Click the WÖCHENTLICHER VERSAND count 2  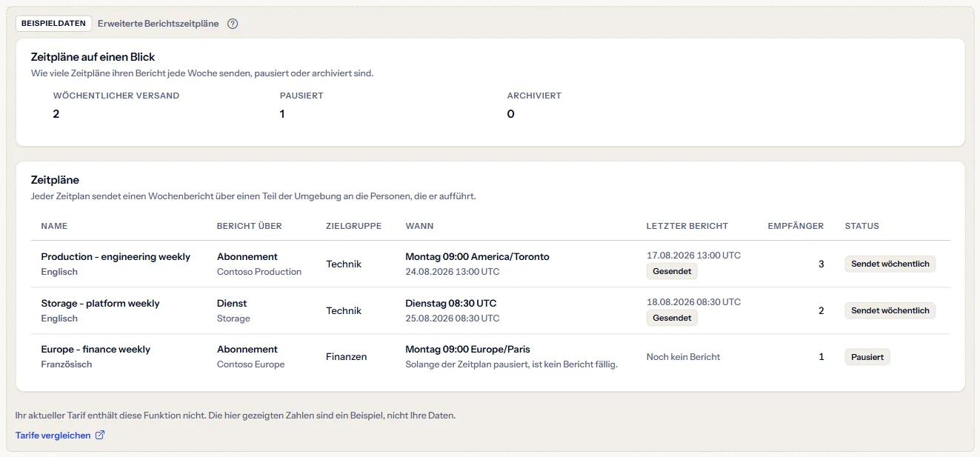point(56,114)
